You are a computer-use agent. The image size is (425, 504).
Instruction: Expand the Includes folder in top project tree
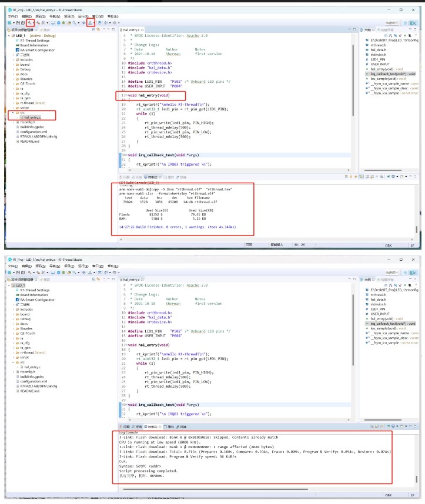14,60
